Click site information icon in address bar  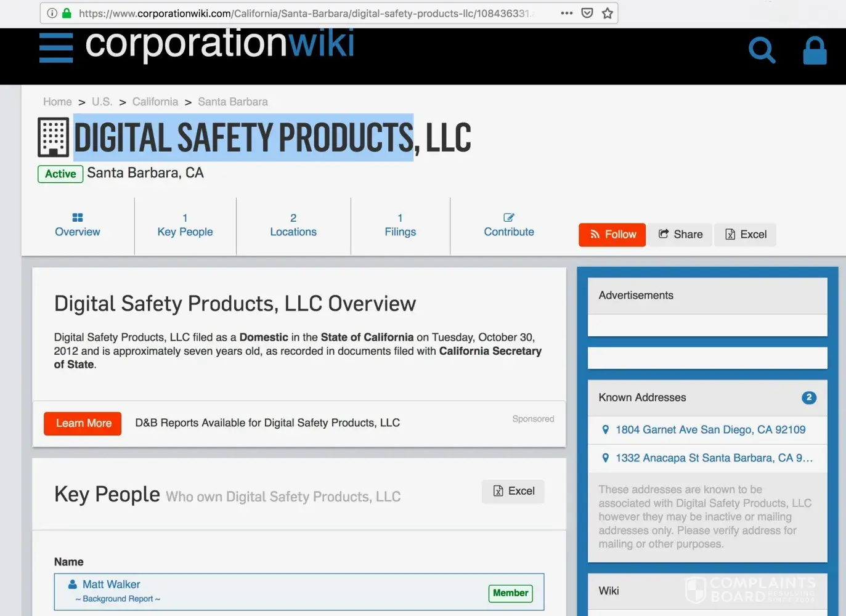(x=52, y=13)
